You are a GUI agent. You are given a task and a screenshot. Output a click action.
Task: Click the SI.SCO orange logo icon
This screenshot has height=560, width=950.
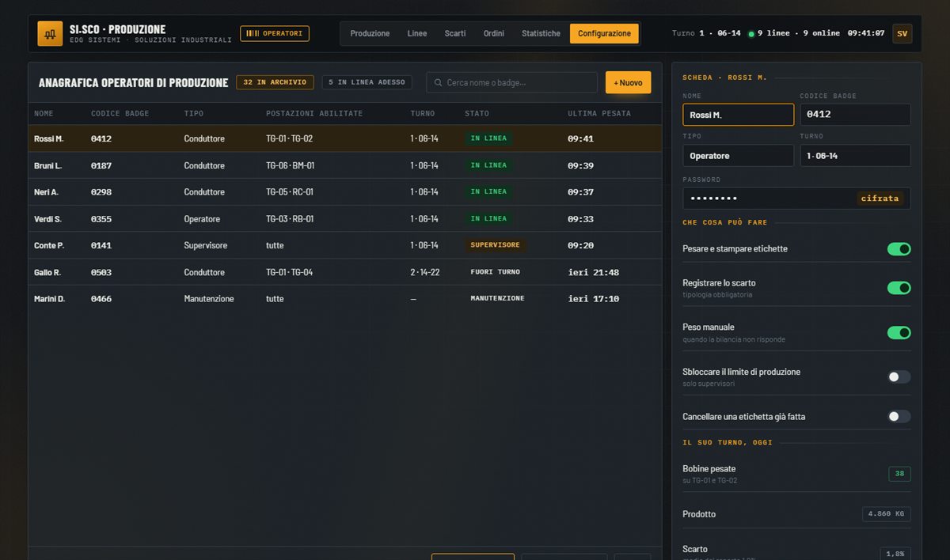pos(50,34)
